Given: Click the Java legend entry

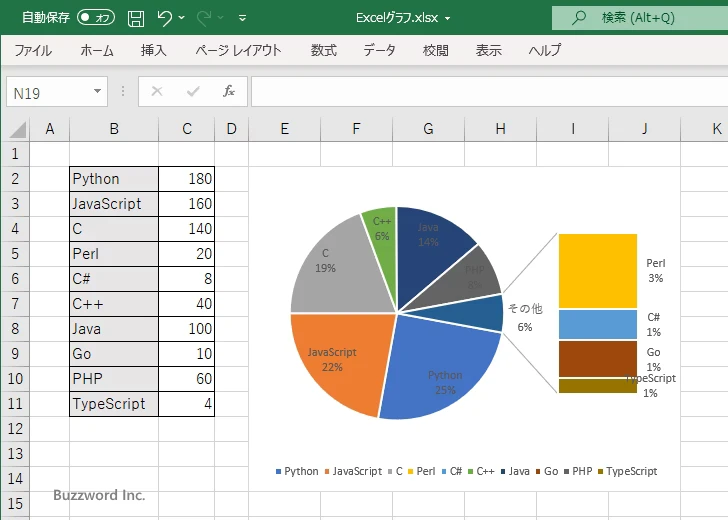Looking at the screenshot, I should pyautogui.click(x=515, y=471).
